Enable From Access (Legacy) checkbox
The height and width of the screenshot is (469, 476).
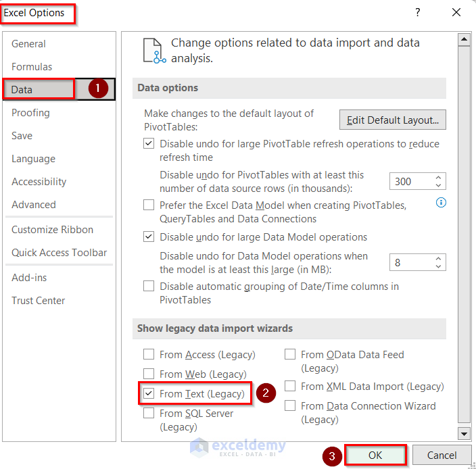click(149, 354)
